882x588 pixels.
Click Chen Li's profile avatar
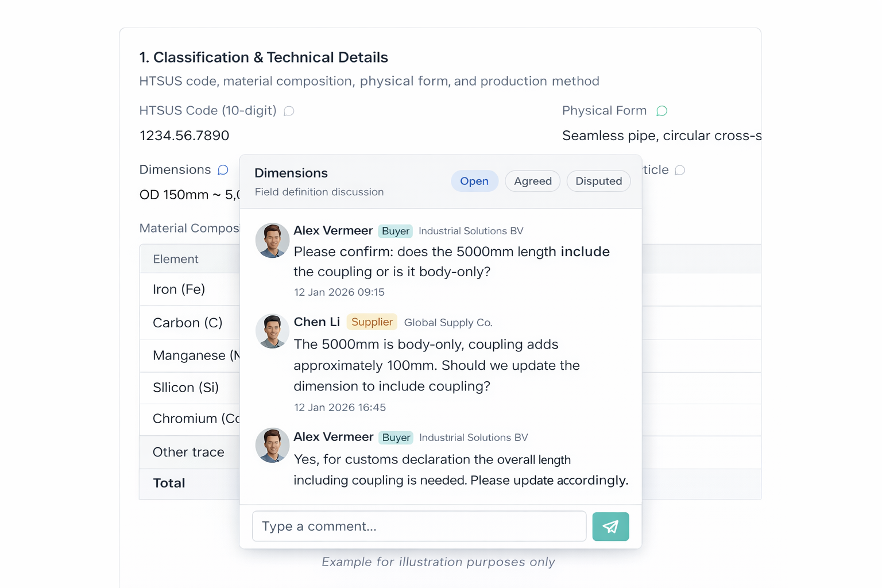[272, 331]
